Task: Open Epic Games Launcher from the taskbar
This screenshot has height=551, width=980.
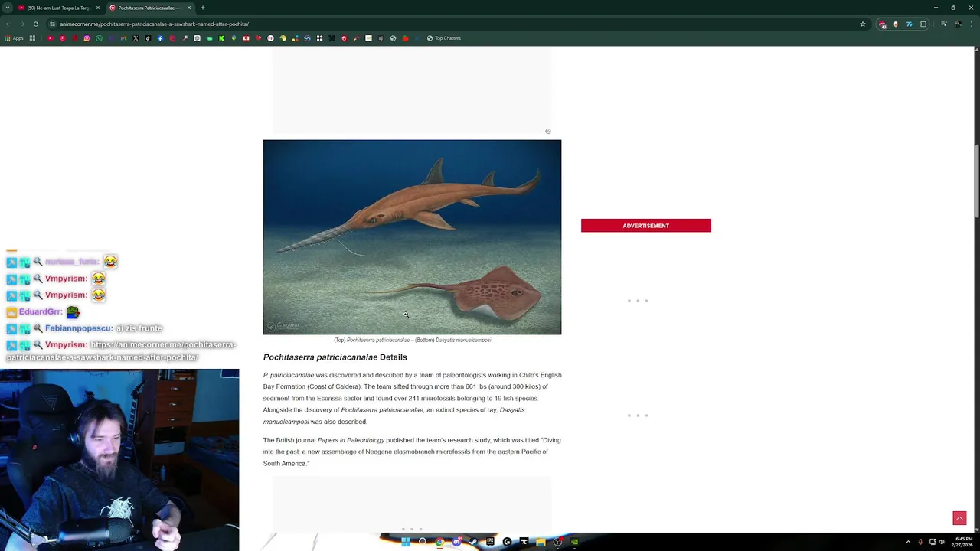Action: (490, 542)
